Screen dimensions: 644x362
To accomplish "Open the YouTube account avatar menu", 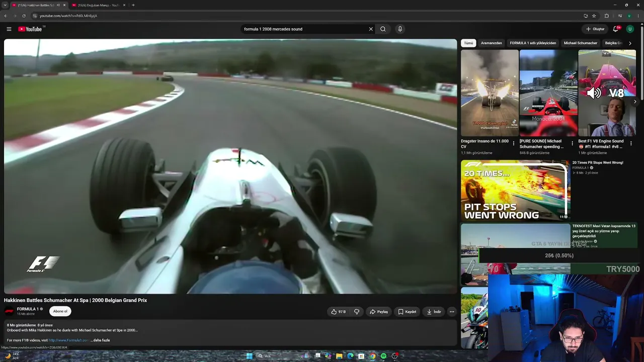I will pos(630,29).
